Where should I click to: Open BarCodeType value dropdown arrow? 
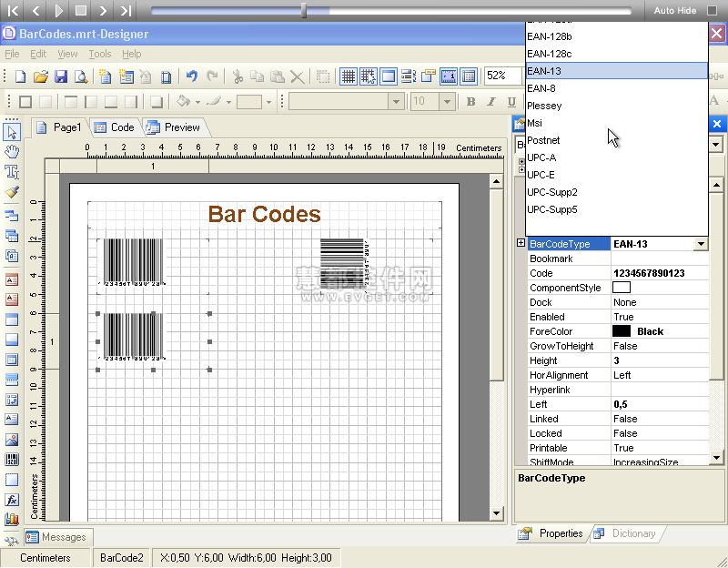(701, 244)
